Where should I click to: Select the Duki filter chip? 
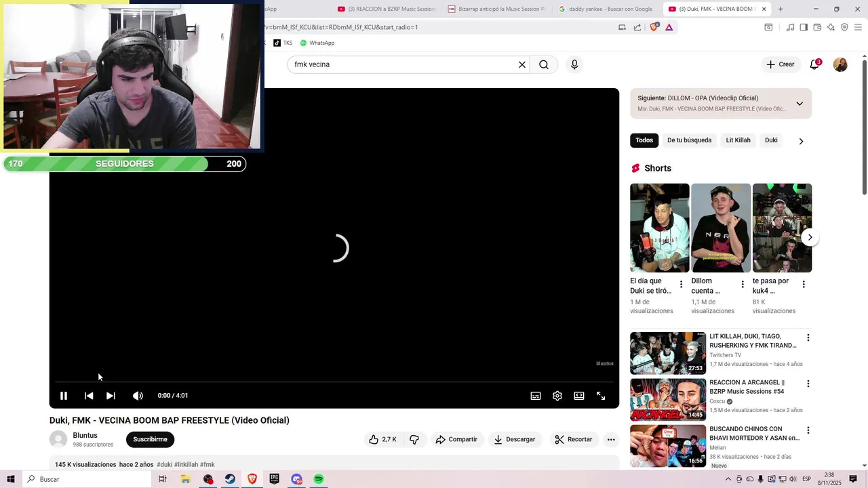tap(771, 140)
